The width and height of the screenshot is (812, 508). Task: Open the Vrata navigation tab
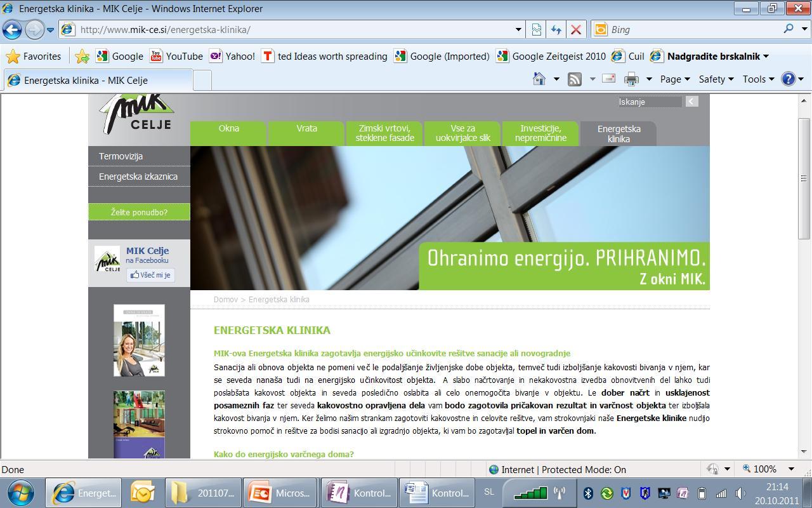306,133
